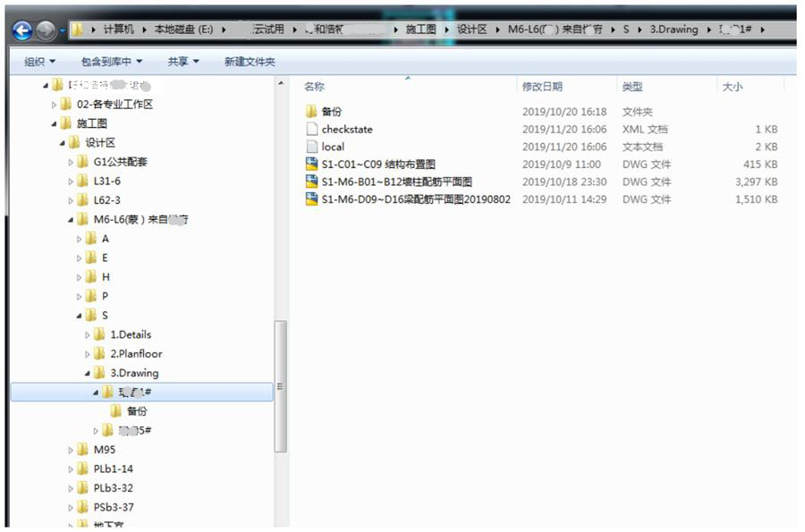Select the M95 folder in tree
The height and width of the screenshot is (532, 805).
click(x=105, y=450)
